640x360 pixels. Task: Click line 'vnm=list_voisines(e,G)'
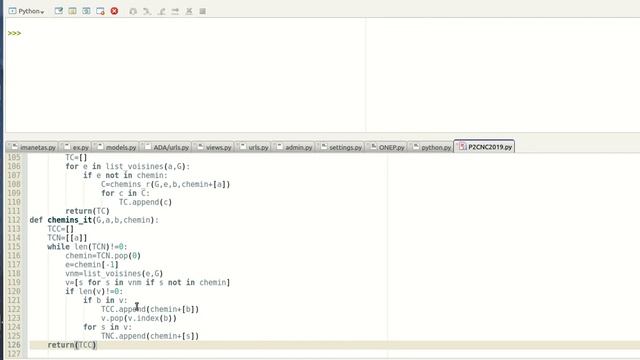[x=114, y=273]
